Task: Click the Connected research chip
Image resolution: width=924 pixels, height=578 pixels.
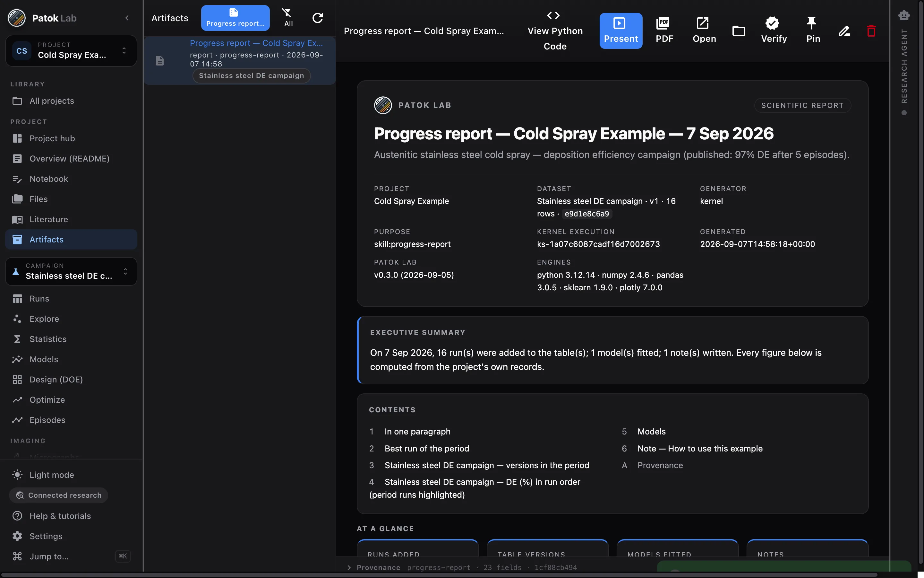Action: pyautogui.click(x=58, y=495)
